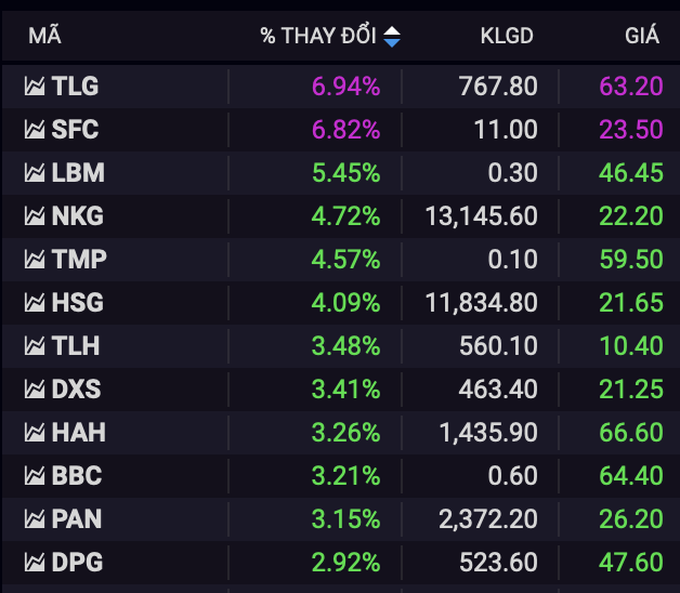Click the 2,372.20 volume cell
Screen dimensions: 680x593
coord(488,519)
